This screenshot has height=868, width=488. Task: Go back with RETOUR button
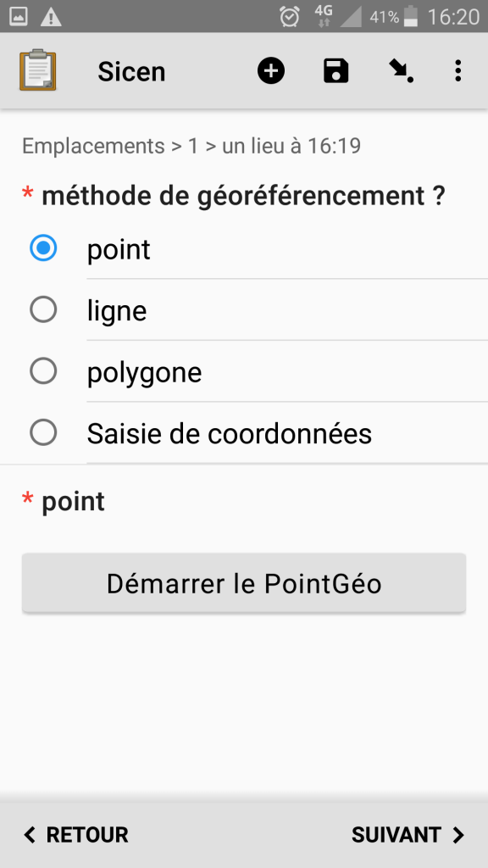pyautogui.click(x=75, y=835)
